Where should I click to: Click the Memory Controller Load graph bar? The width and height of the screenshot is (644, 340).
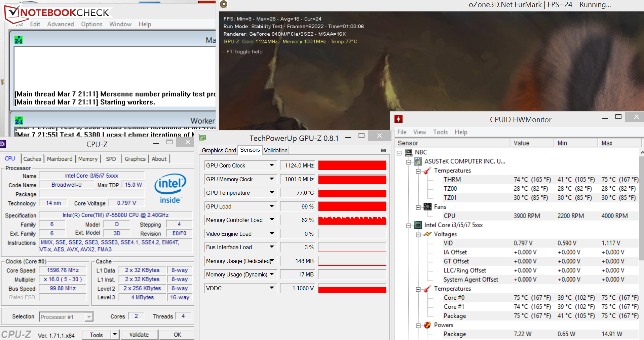click(x=352, y=220)
